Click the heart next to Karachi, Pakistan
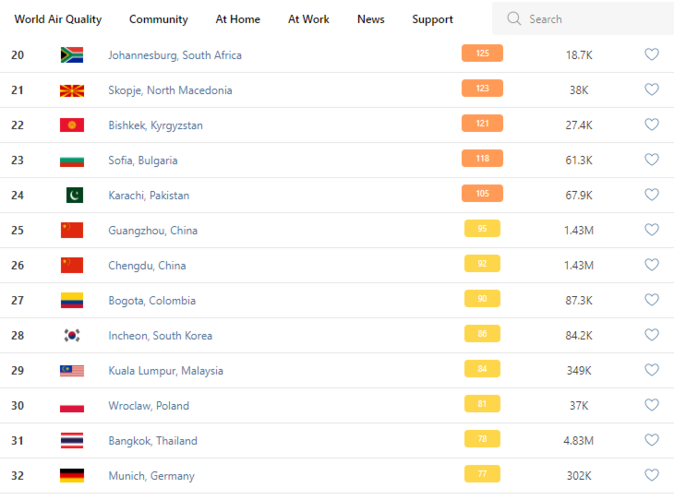The width and height of the screenshot is (674, 500). click(651, 195)
